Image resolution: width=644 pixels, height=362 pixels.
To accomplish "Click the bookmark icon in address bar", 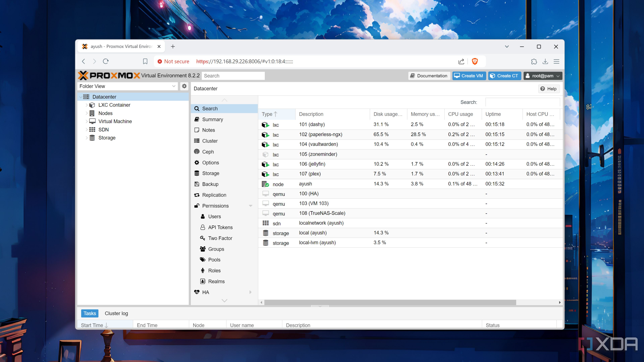I will [145, 62].
